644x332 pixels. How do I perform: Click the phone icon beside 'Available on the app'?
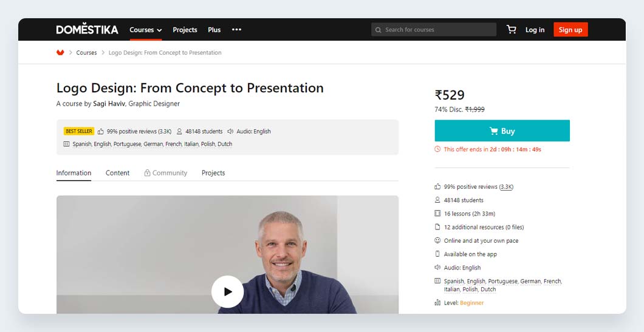tap(437, 254)
